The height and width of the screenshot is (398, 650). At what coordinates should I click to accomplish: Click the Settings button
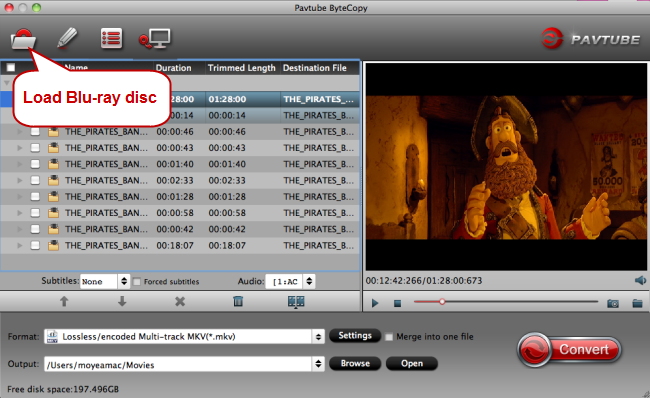click(x=355, y=335)
